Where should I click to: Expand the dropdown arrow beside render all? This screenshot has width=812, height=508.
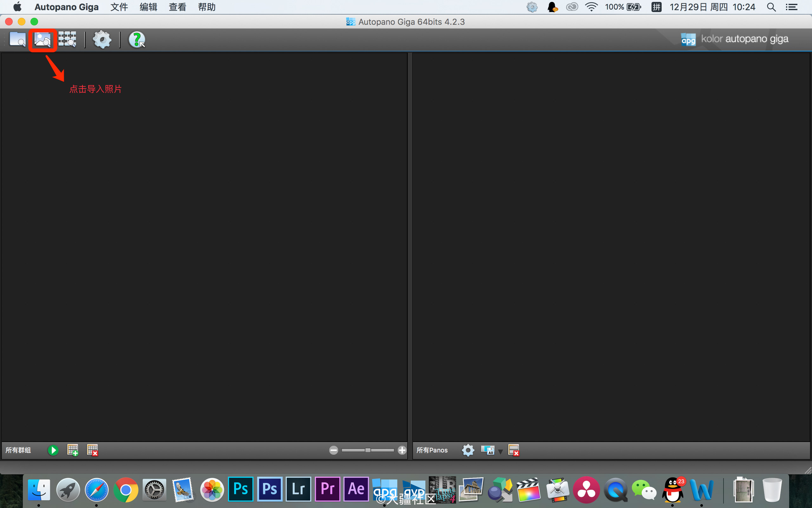click(x=500, y=451)
